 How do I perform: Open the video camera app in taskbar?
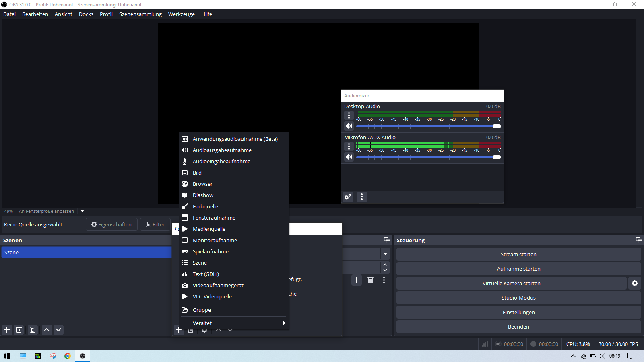pyautogui.click(x=38, y=356)
